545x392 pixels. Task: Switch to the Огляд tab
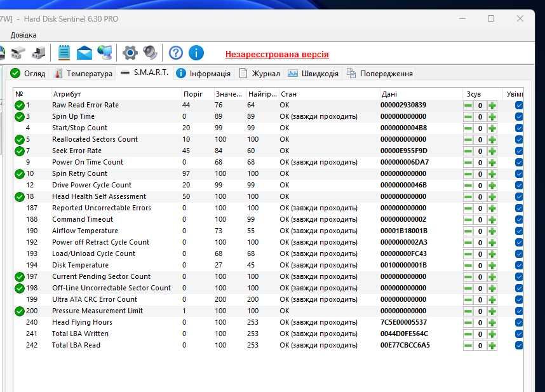[28, 73]
